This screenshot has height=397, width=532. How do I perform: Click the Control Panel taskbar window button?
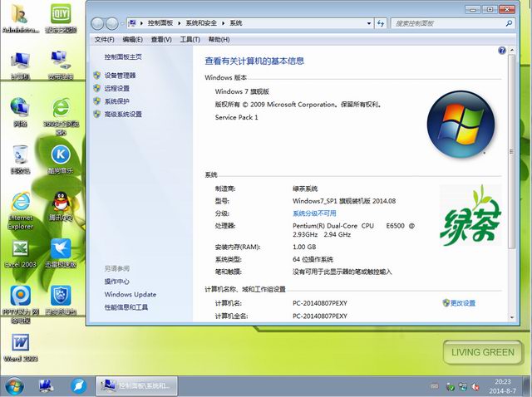click(x=136, y=386)
